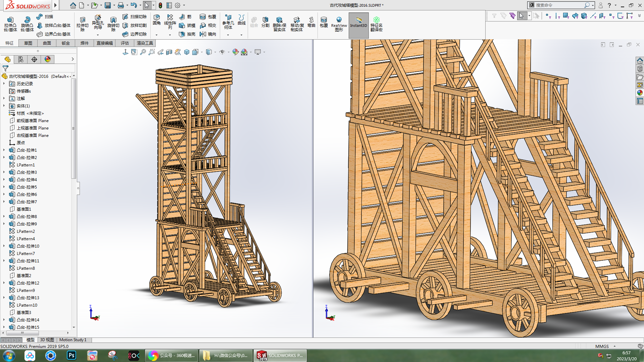644x362 pixels.
Task: Select the 分割 split tool
Action: tap(265, 22)
